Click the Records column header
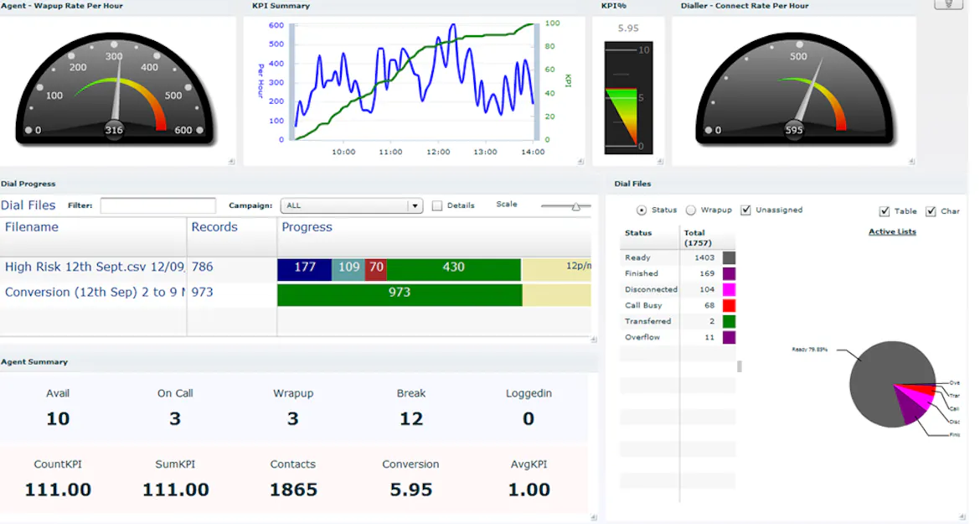980x524 pixels. pos(214,227)
